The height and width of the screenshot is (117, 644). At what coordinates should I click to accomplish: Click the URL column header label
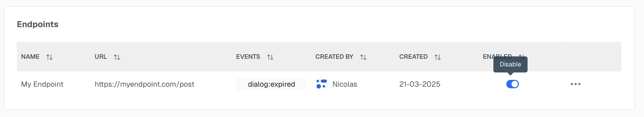(x=101, y=57)
